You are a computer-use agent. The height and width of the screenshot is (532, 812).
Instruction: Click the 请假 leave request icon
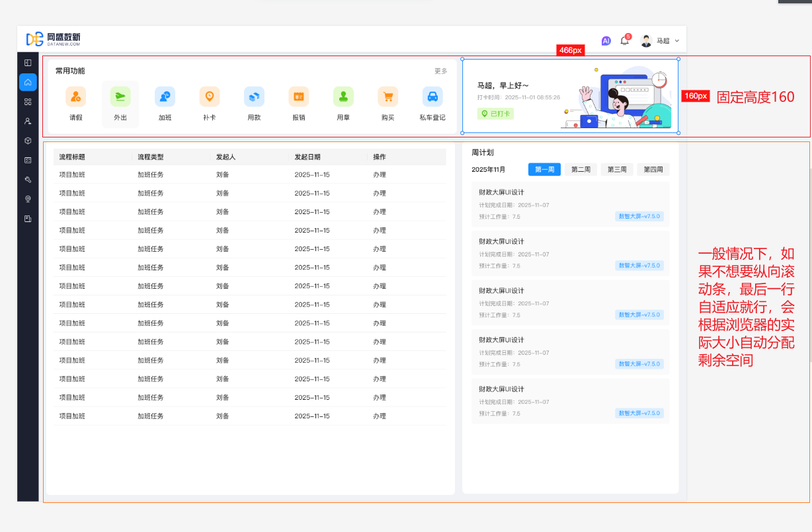point(75,97)
